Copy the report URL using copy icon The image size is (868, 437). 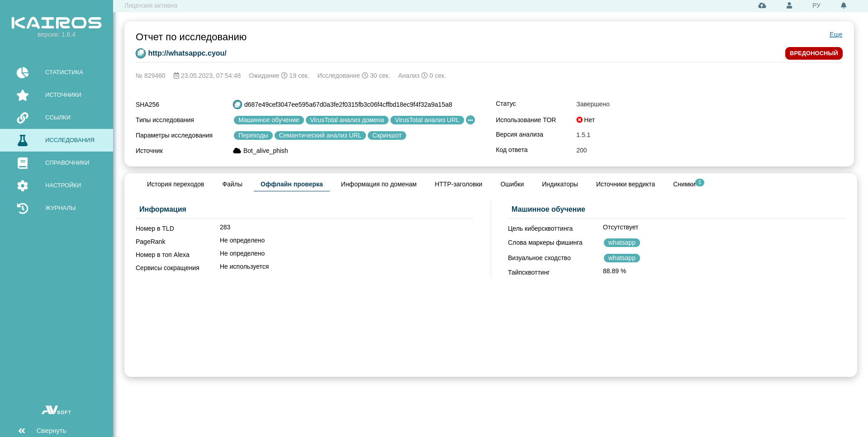click(141, 53)
